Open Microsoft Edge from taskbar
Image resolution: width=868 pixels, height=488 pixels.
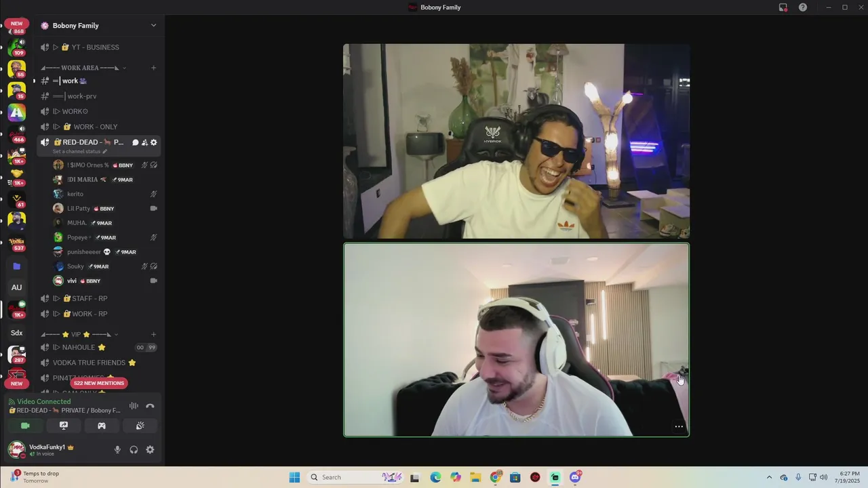coord(435,477)
